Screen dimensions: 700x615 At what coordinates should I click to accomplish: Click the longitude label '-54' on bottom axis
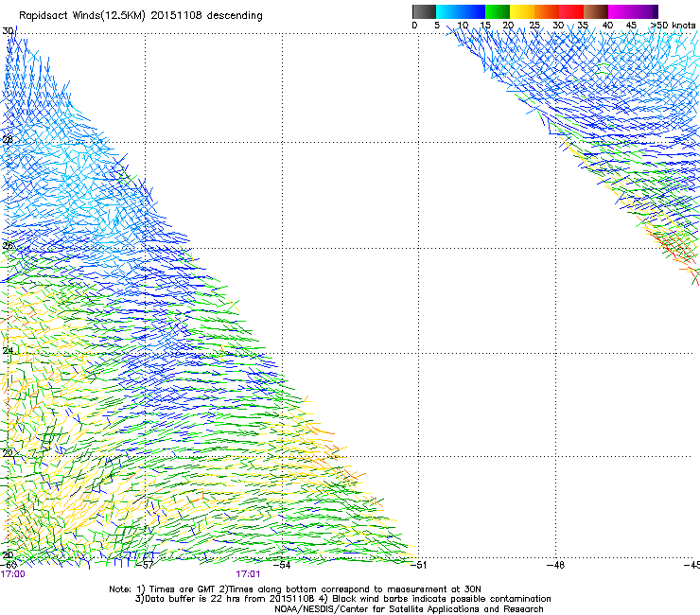tap(282, 565)
